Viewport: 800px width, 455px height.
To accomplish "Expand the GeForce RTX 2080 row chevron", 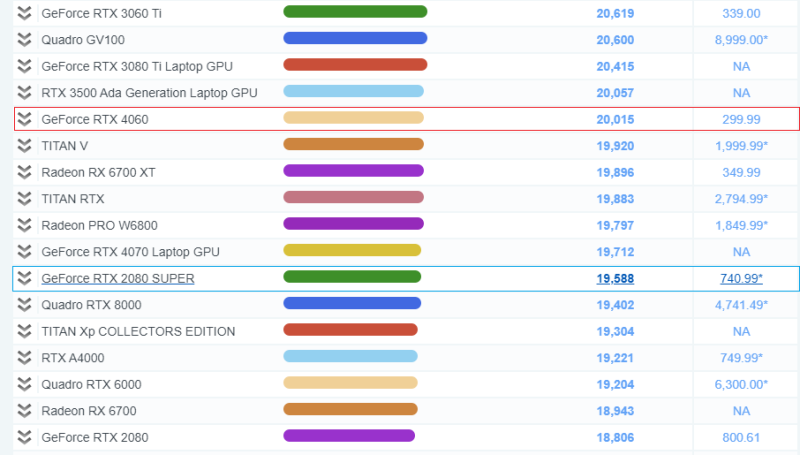I will (24, 438).
